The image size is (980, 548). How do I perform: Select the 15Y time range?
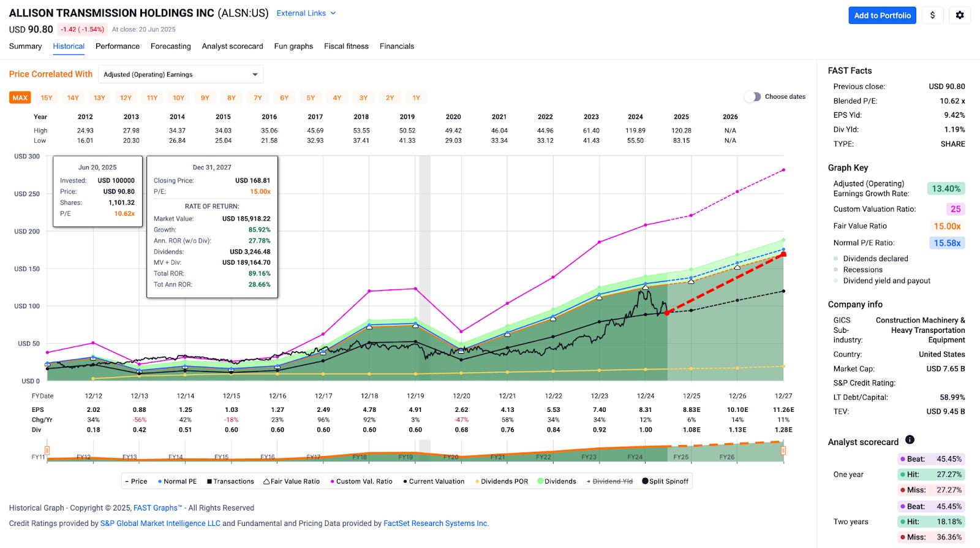coord(47,97)
